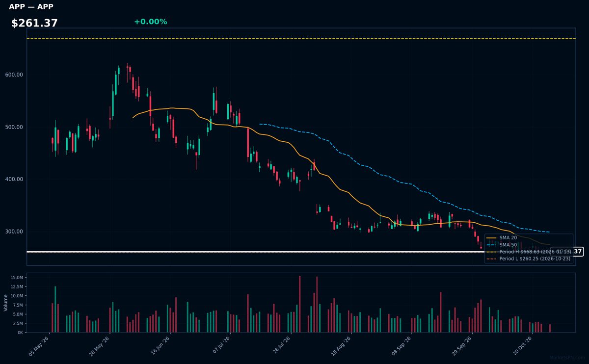This screenshot has height=364, width=589.
Task: Click the 08 Sep '26 date label
Action: pyautogui.click(x=402, y=346)
